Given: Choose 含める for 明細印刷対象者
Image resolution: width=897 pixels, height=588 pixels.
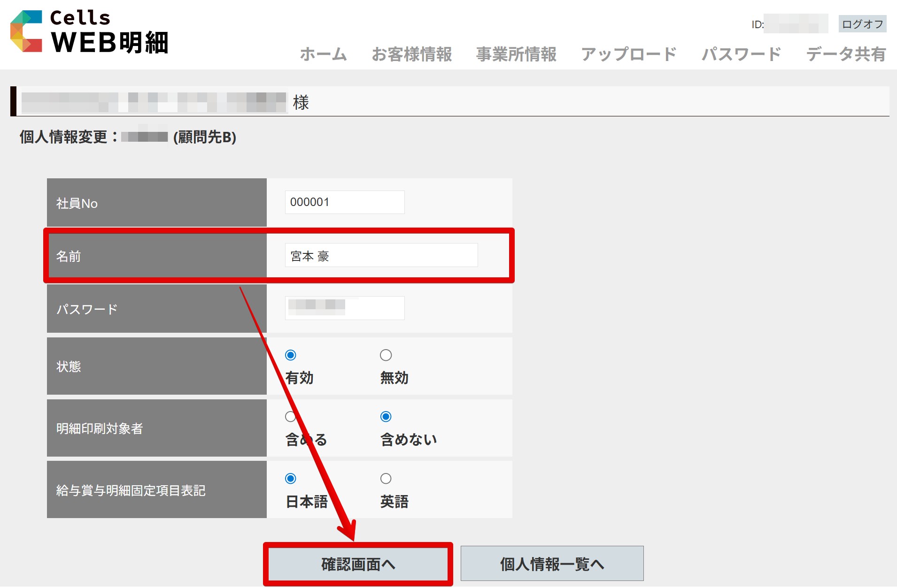Looking at the screenshot, I should tap(291, 417).
